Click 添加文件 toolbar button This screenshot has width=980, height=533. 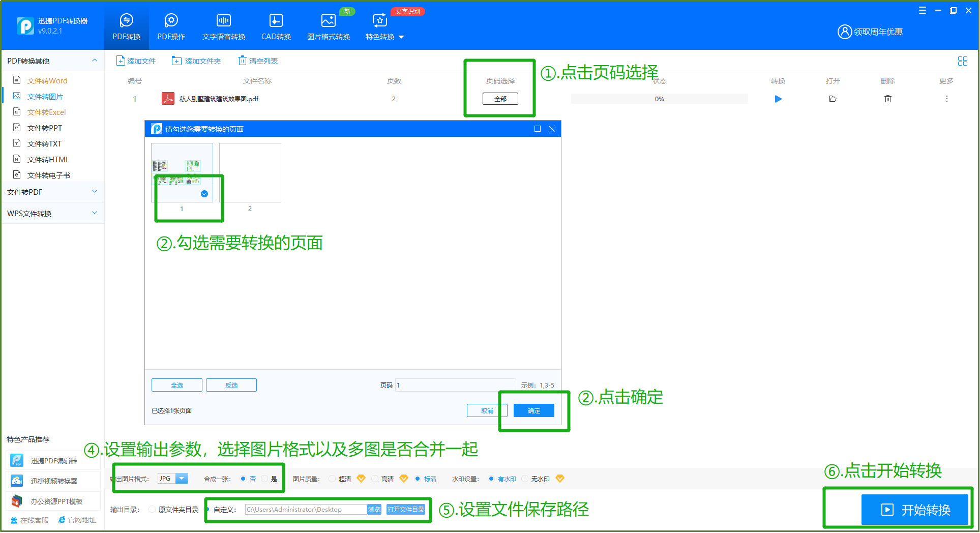(136, 61)
